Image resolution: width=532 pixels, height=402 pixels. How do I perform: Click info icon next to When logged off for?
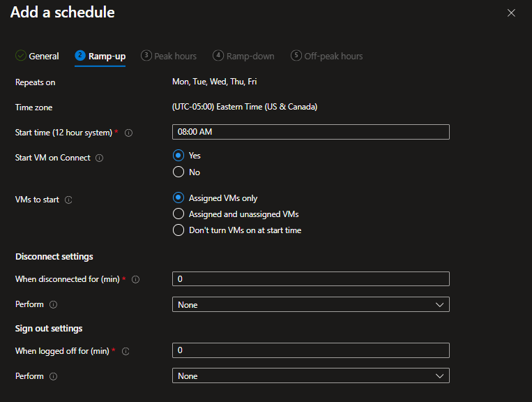(x=126, y=351)
